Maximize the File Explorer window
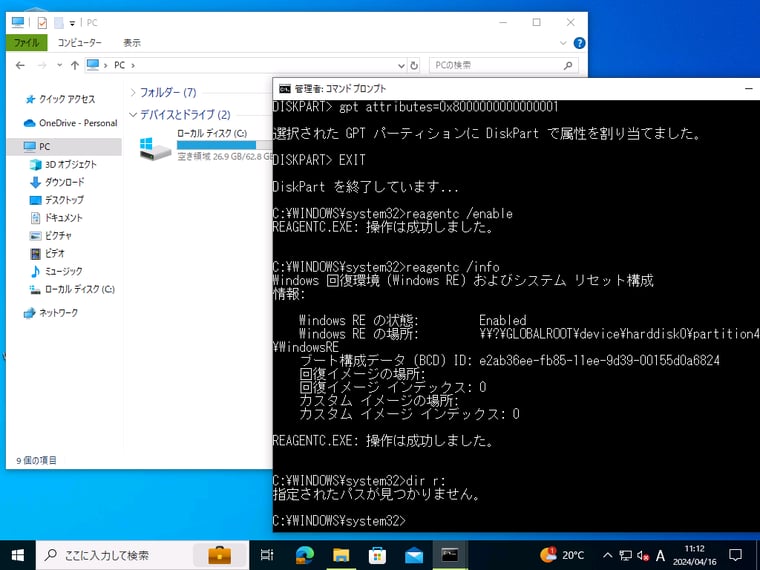Image resolution: width=760 pixels, height=570 pixels. pos(537,22)
